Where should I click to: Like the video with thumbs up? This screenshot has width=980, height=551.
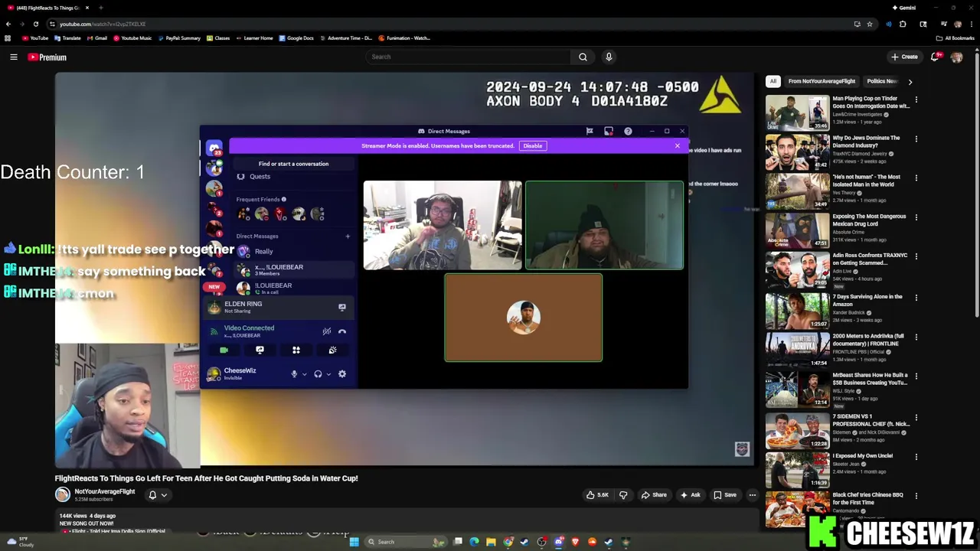597,495
